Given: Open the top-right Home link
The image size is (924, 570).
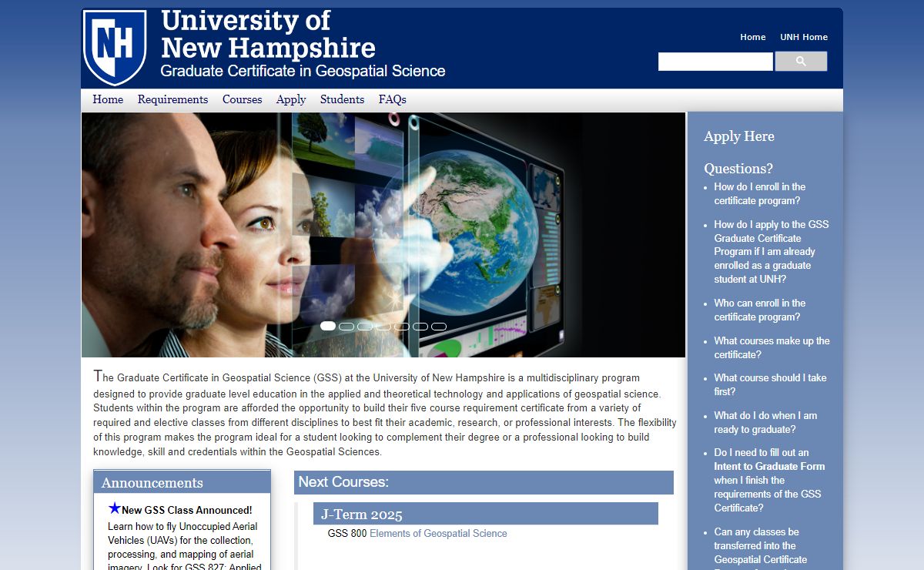Looking at the screenshot, I should pyautogui.click(x=753, y=37).
